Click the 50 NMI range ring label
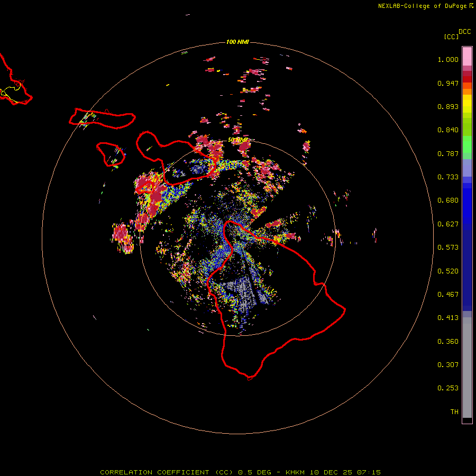 (238, 140)
